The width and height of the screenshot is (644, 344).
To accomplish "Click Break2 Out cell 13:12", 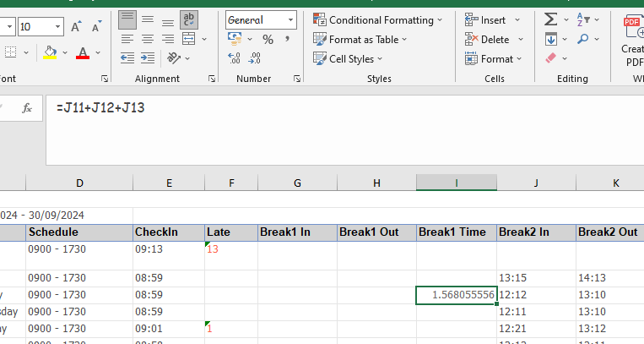I will click(x=610, y=329).
